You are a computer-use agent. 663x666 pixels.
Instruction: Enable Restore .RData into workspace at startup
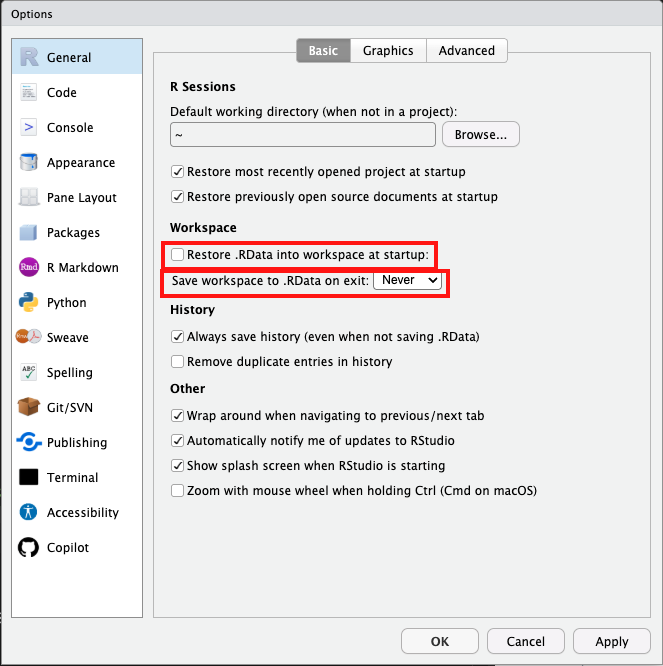coord(178,255)
